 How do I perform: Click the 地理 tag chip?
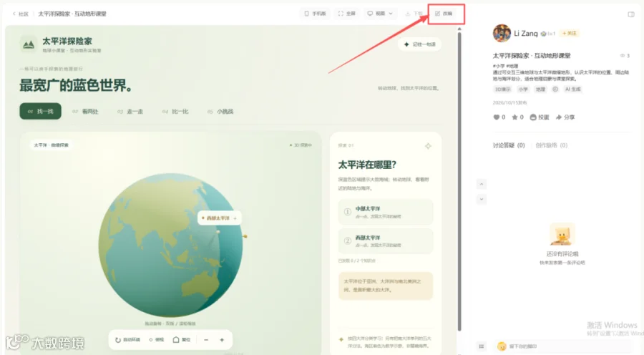(540, 89)
